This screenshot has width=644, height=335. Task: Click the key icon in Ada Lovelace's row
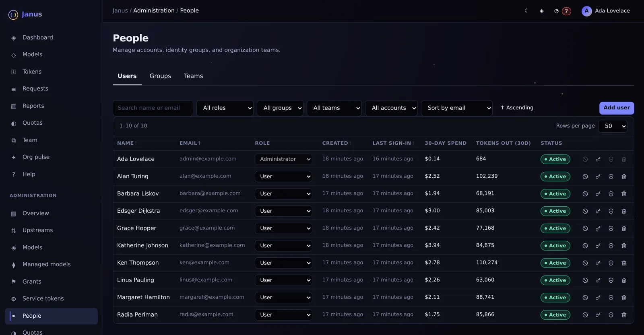(x=598, y=159)
